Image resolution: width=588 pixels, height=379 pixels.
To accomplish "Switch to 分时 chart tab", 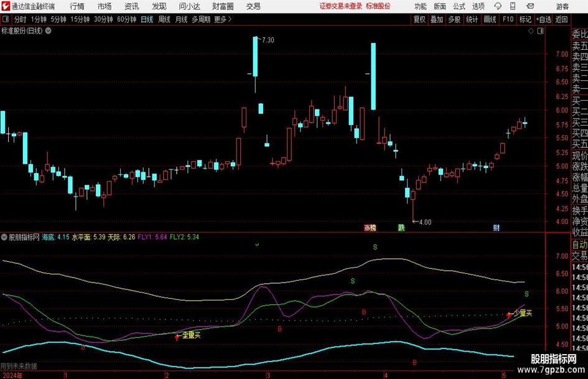I will click(x=21, y=19).
